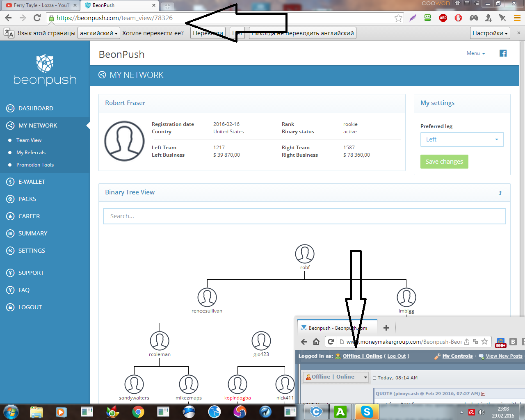Click the Log Out forum link
The width and height of the screenshot is (525, 420).
[x=397, y=356]
